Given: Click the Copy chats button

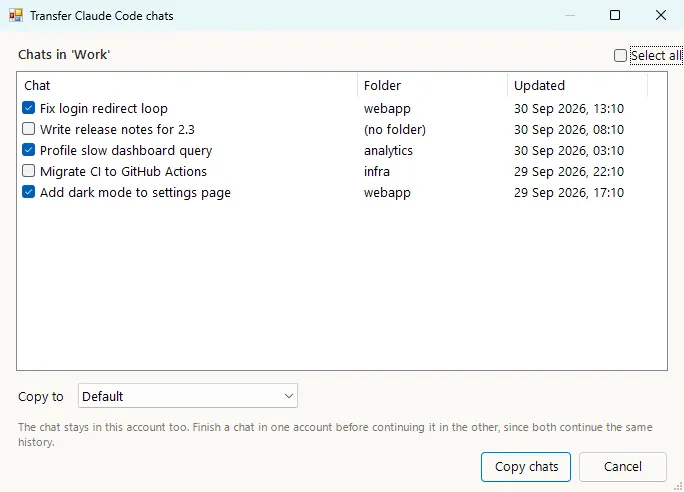Looking at the screenshot, I should coord(526,467).
